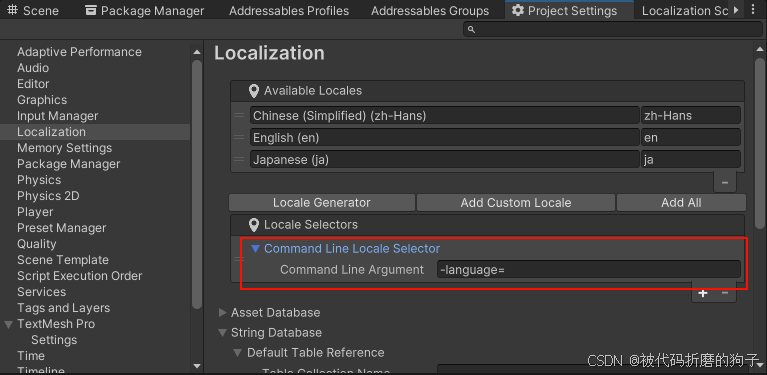Click the Locale Generator button
Viewport: 767px width, 375px height.
(322, 203)
